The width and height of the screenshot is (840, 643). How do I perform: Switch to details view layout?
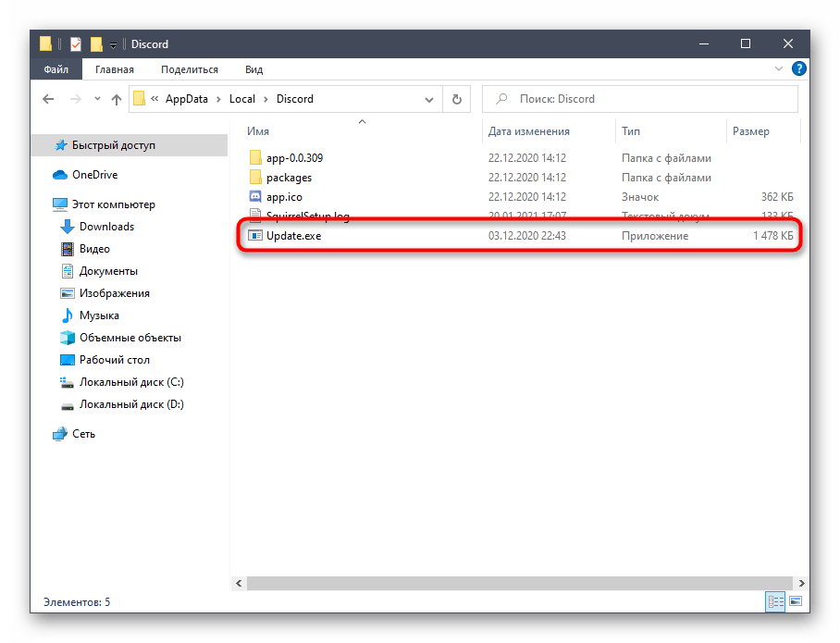pyautogui.click(x=775, y=602)
